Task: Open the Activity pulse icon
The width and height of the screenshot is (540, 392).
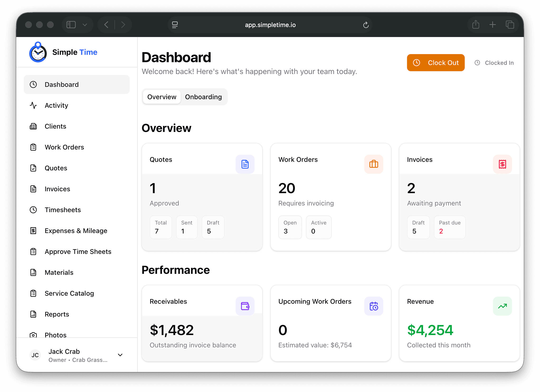Action: tap(33, 105)
